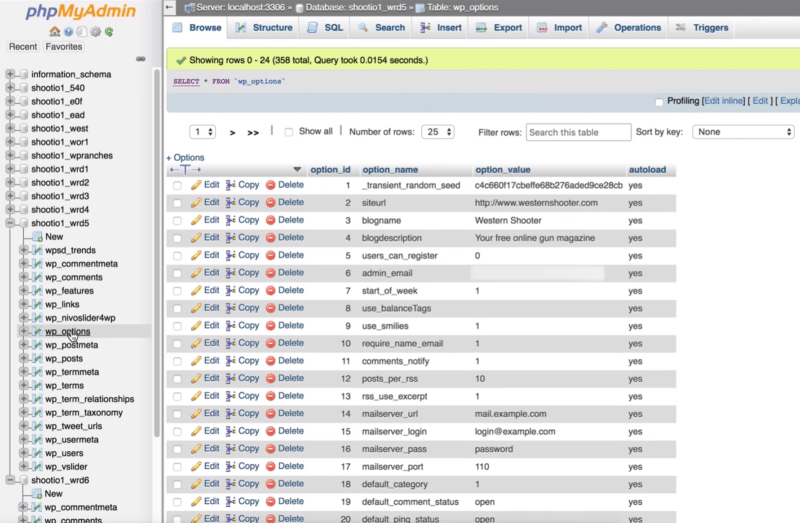This screenshot has width=800, height=523.
Task: Click the table icon next to wp_terms
Action: tap(37, 385)
